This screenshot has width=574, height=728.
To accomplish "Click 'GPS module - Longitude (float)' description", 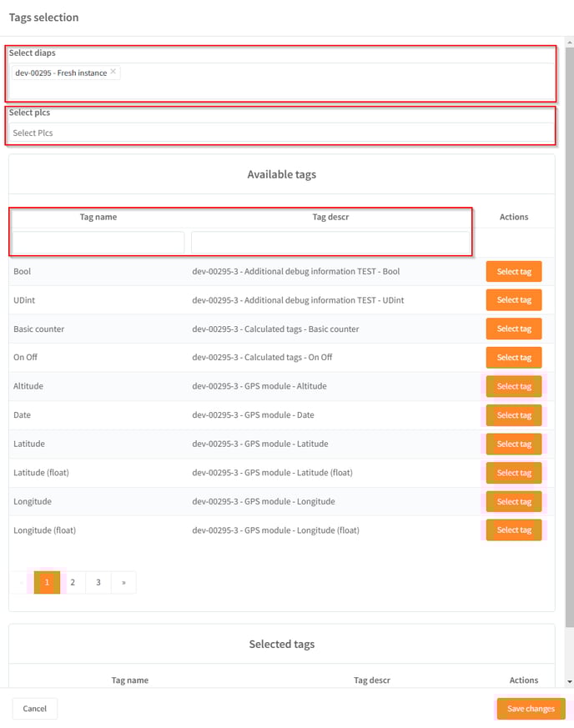I will point(276,530).
